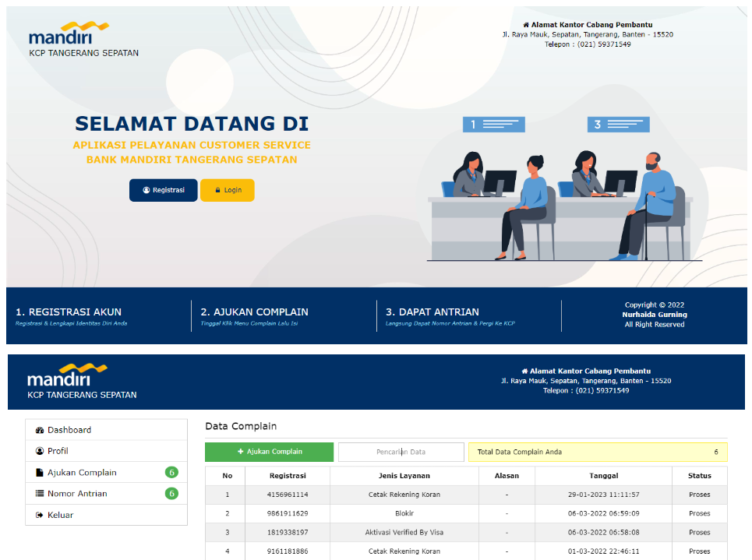Image resolution: width=752 pixels, height=560 pixels.
Task: Select registration number 9161181886
Action: [x=288, y=551]
